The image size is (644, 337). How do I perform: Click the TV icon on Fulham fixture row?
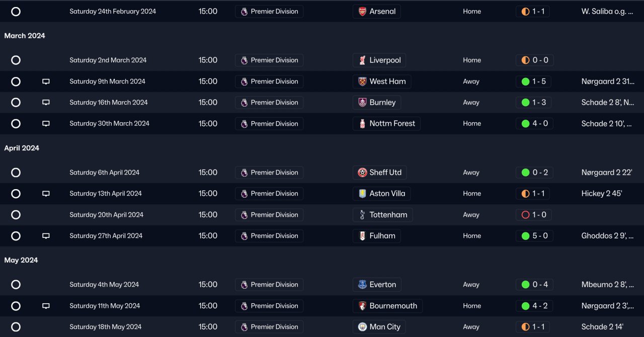click(x=46, y=236)
